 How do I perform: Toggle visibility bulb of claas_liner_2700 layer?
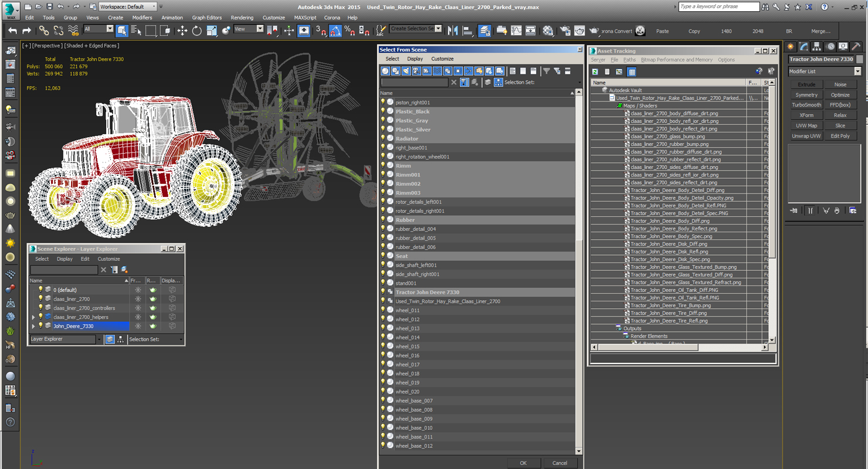[40, 299]
